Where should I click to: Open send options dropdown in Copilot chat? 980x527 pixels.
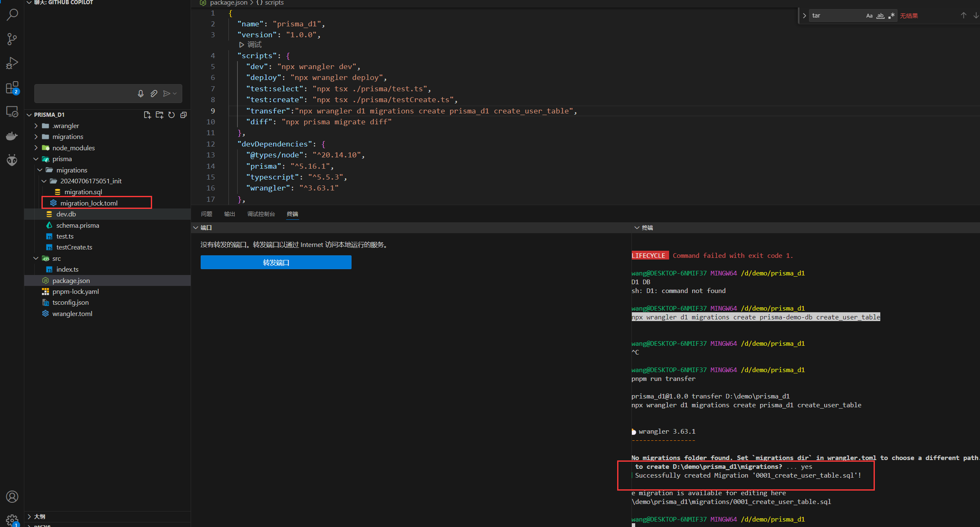point(175,94)
